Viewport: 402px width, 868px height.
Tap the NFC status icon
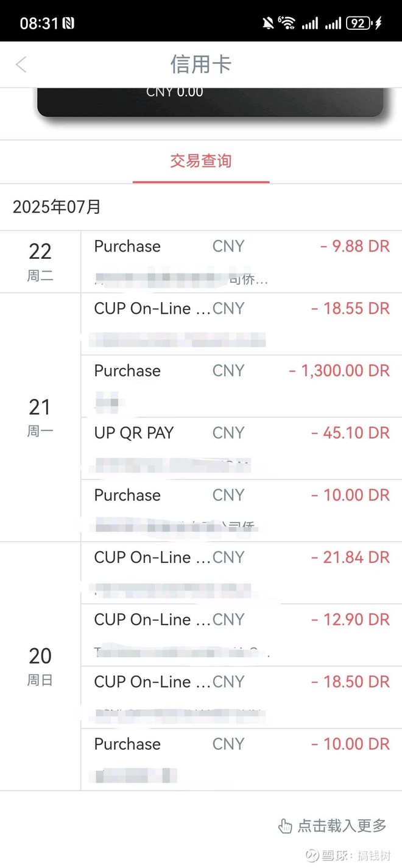(x=68, y=23)
